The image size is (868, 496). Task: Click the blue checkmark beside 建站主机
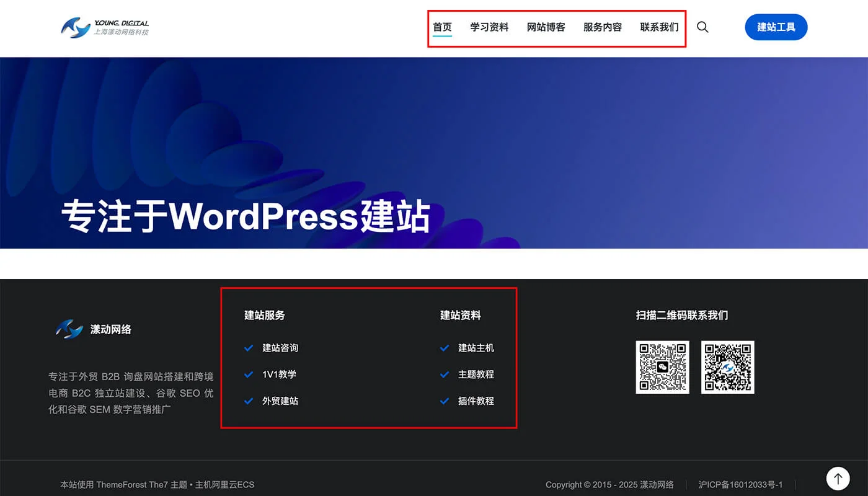point(445,348)
